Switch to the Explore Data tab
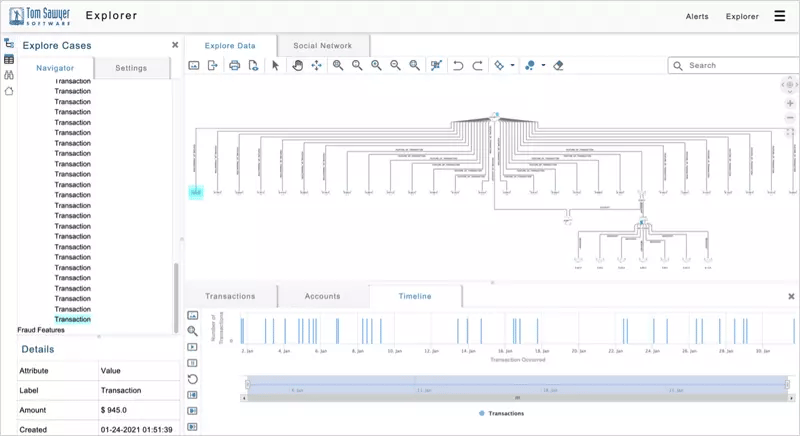The image size is (800, 436). click(230, 46)
